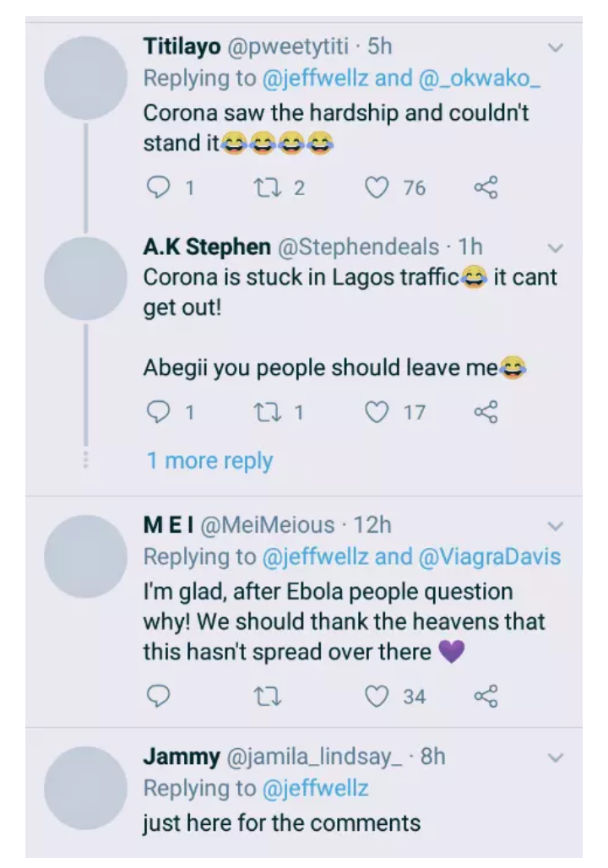The height and width of the screenshot is (868, 608).
Task: Open options chevron on A.K Stephen's tweet
Action: click(555, 247)
